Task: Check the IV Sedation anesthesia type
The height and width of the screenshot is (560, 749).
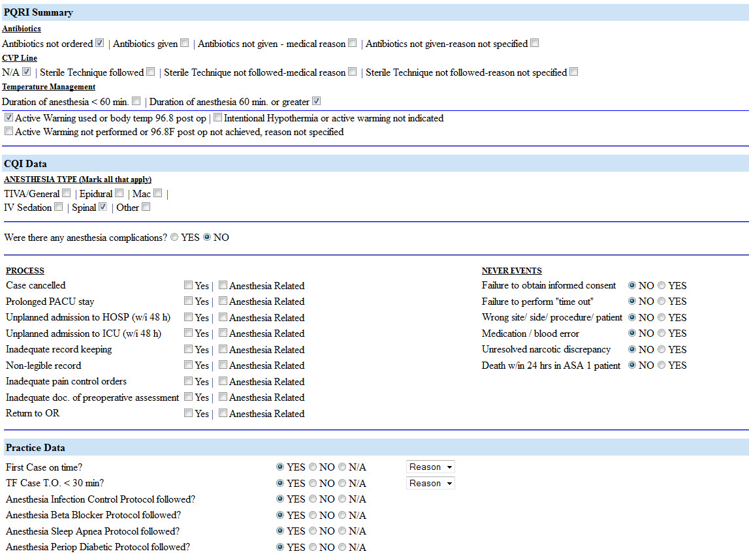Action: tap(58, 207)
